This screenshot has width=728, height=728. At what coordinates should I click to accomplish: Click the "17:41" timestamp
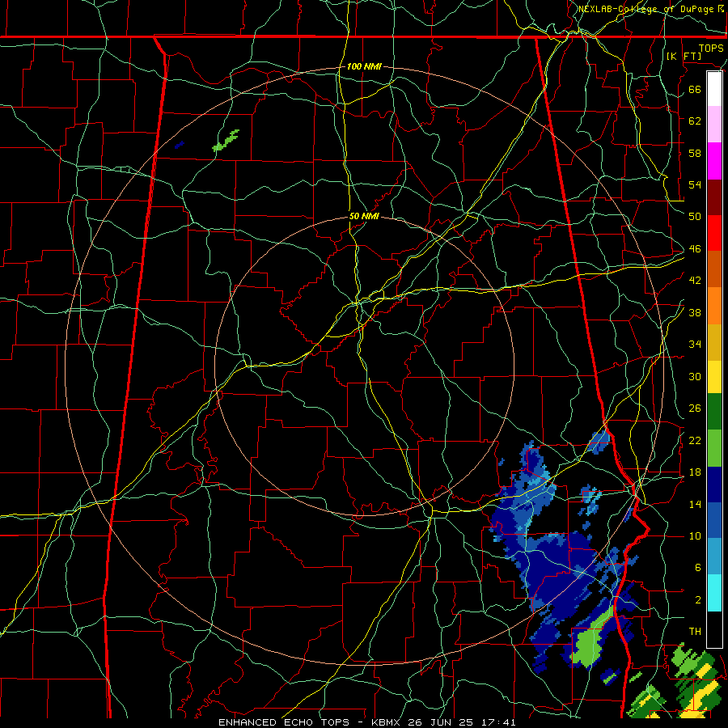coord(497,722)
